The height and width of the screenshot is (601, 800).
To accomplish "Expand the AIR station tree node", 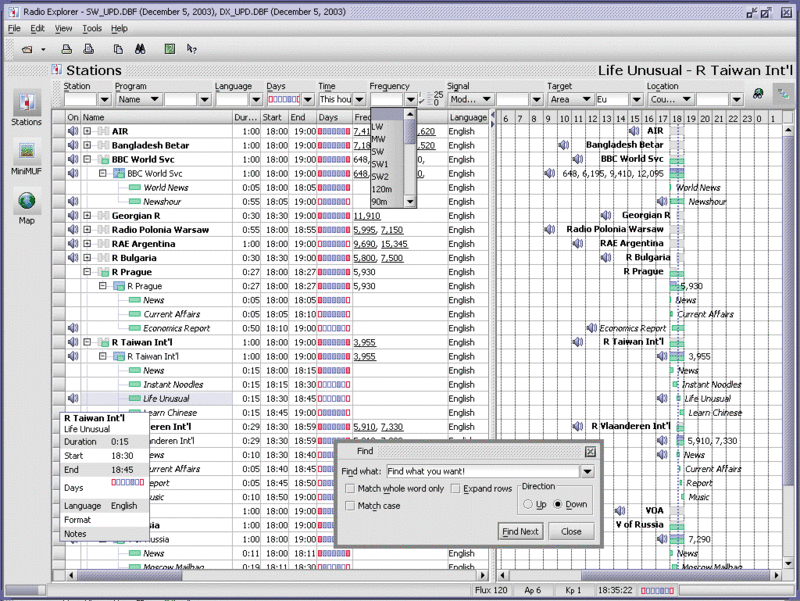I will pos(87,131).
